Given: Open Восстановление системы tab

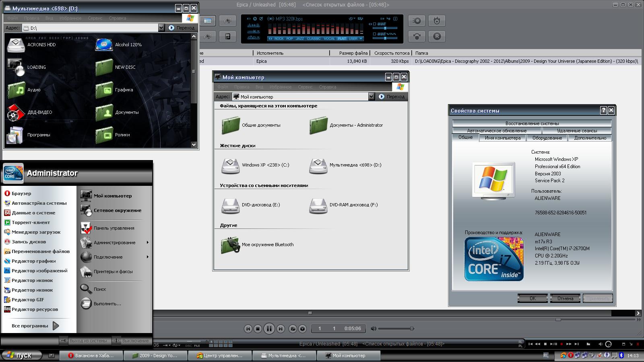Looking at the screenshot, I should pos(532,123).
